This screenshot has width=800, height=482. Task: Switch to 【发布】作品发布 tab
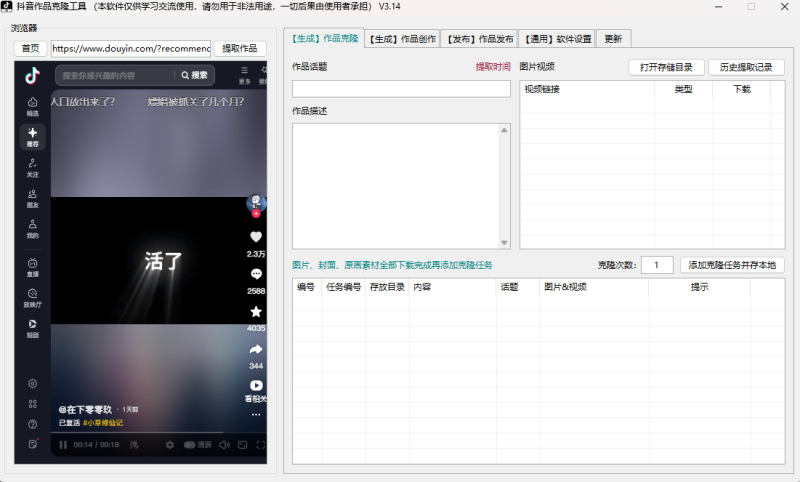tap(480, 39)
